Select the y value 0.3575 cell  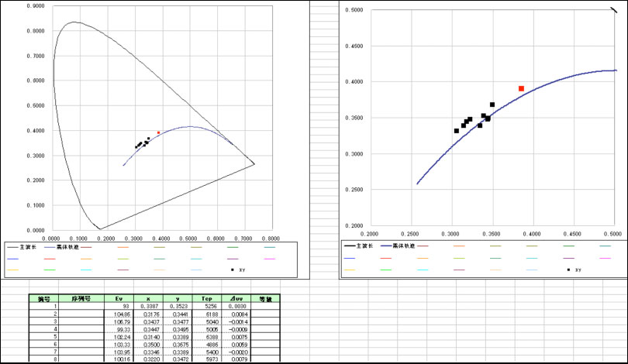[x=177, y=344]
